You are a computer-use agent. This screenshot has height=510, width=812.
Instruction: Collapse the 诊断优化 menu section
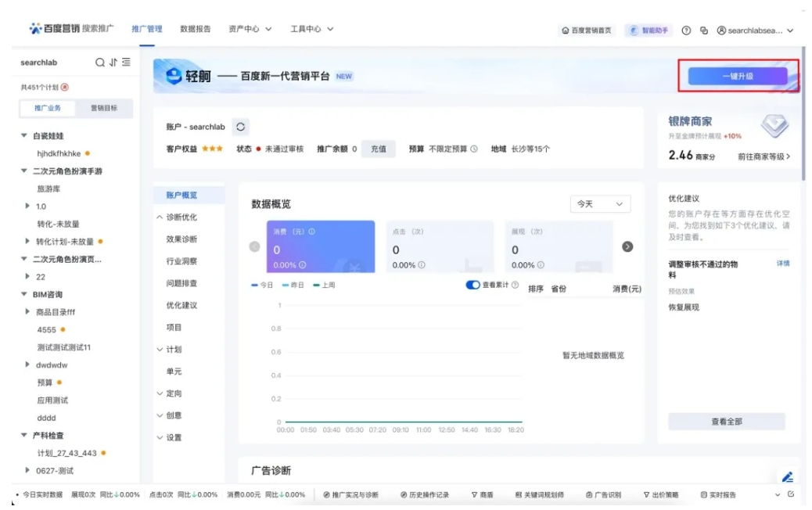point(160,217)
